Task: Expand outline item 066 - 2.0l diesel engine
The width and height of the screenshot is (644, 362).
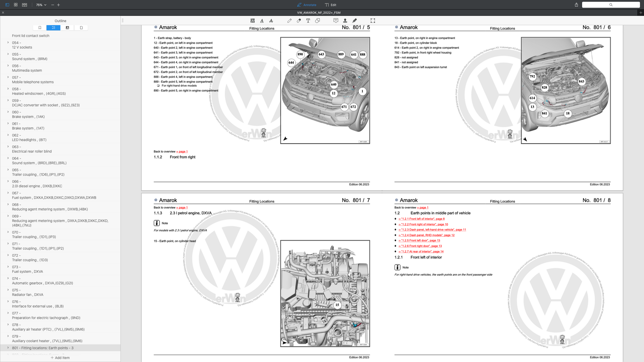Action: [8, 181]
